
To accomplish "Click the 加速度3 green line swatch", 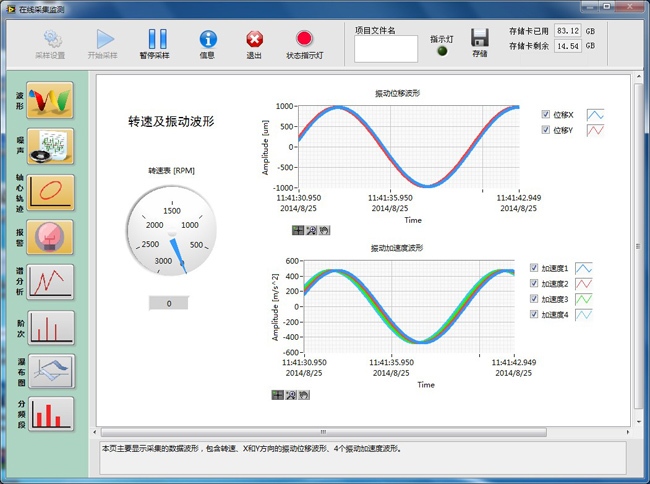I will click(584, 299).
